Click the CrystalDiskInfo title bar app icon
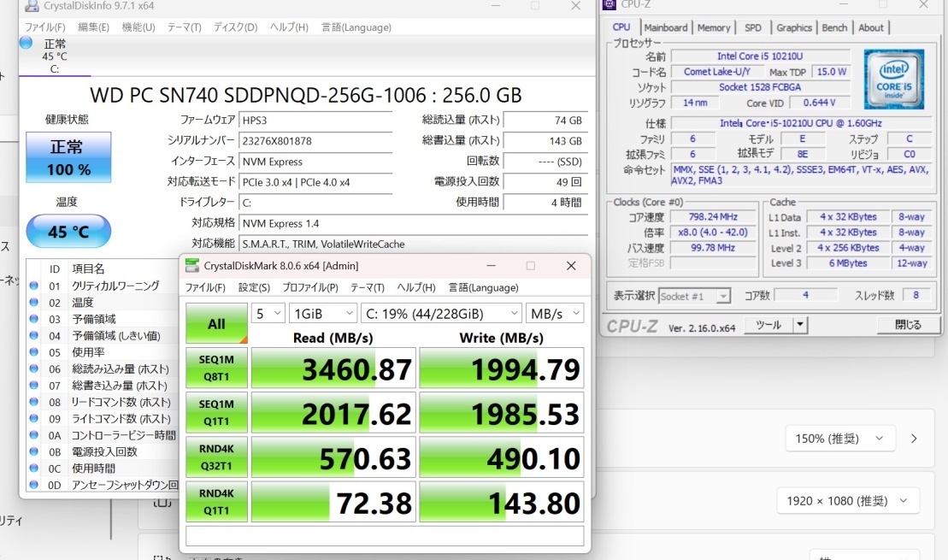The height and width of the screenshot is (560, 948). [31, 7]
